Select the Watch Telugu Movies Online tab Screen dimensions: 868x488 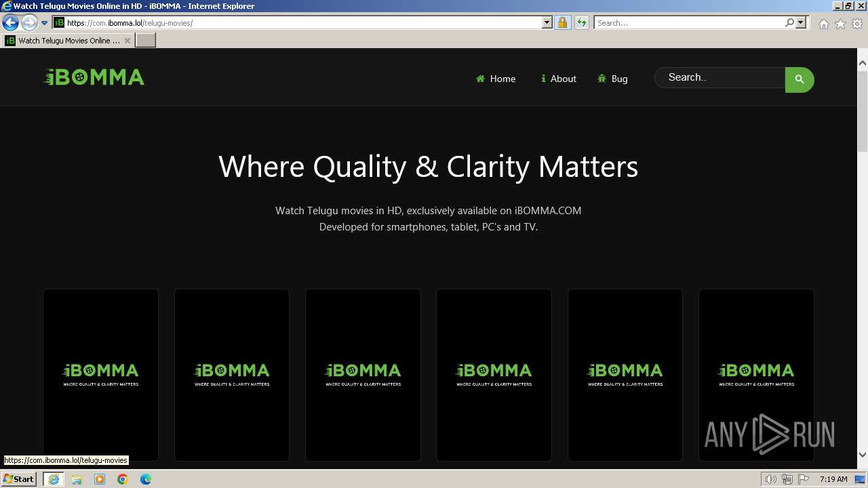68,41
